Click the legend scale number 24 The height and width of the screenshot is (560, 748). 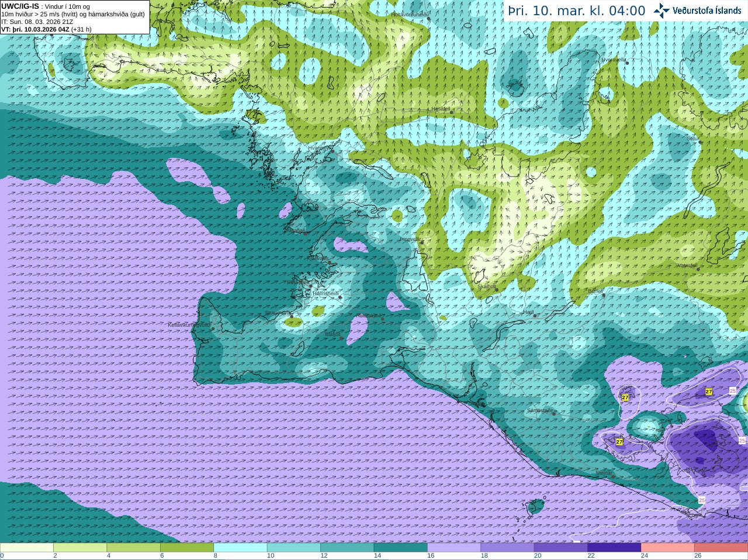[645, 556]
